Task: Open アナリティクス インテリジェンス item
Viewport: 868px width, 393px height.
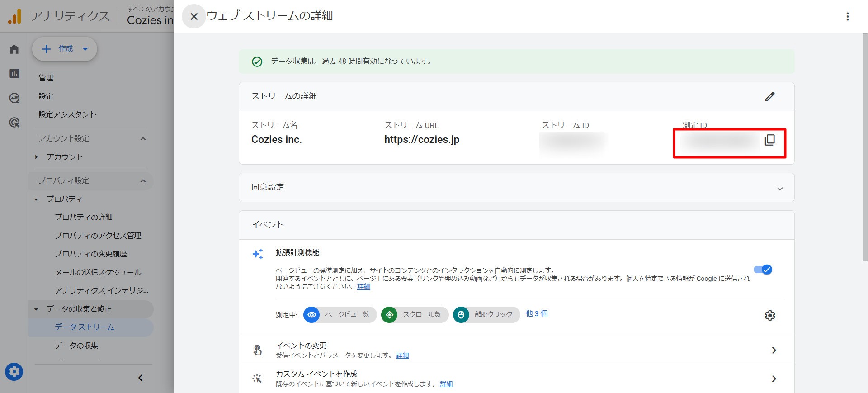Action: point(102,290)
